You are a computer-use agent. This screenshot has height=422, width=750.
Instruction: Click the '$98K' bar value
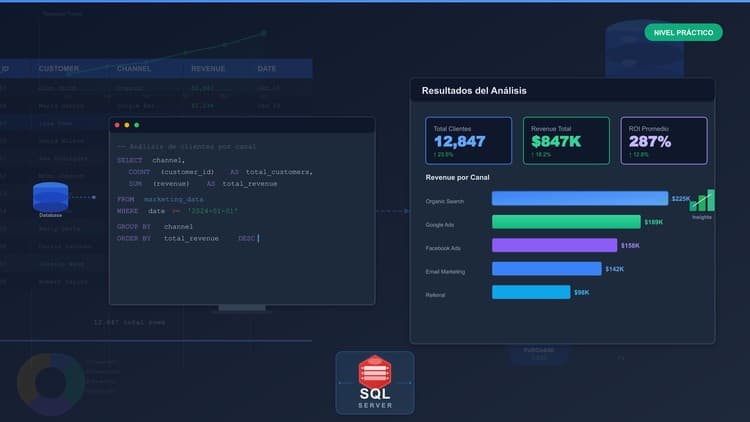click(582, 292)
